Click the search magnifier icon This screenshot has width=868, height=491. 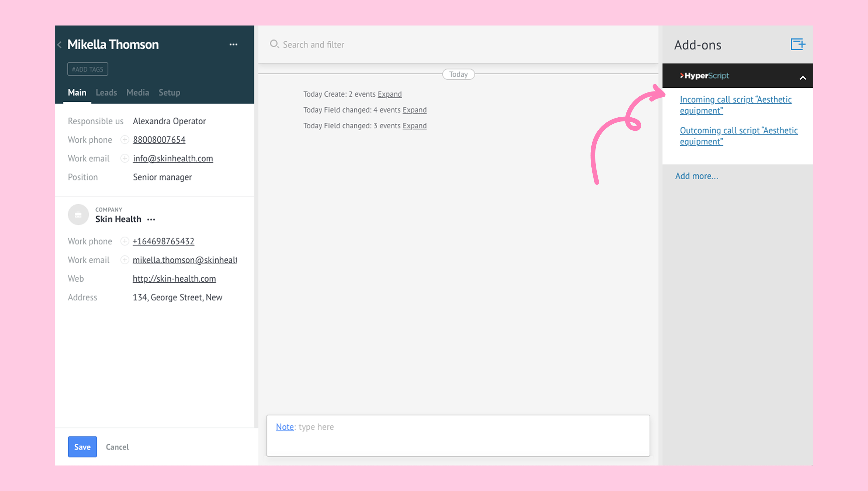(274, 44)
